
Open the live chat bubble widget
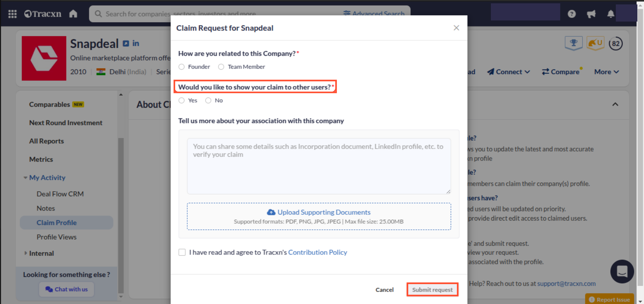pyautogui.click(x=622, y=271)
